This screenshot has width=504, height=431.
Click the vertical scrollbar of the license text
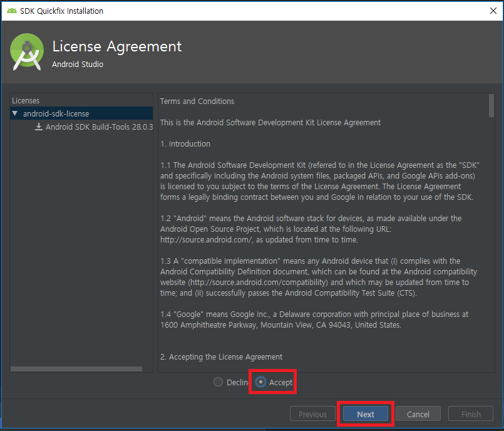pyautogui.click(x=491, y=105)
